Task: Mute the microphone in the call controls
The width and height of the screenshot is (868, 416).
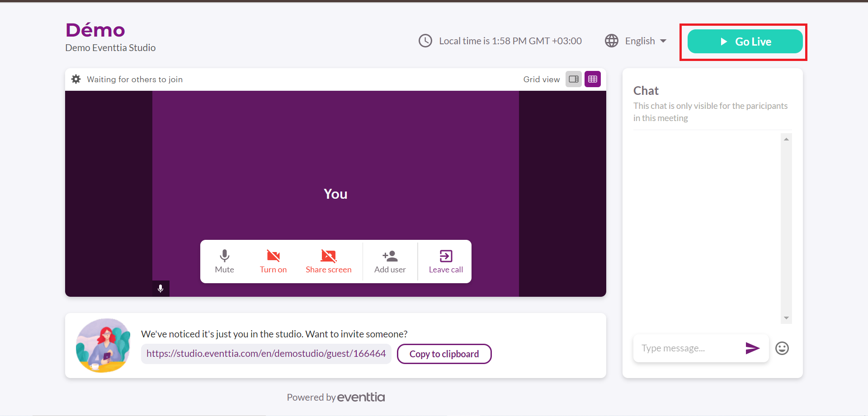Action: point(224,262)
